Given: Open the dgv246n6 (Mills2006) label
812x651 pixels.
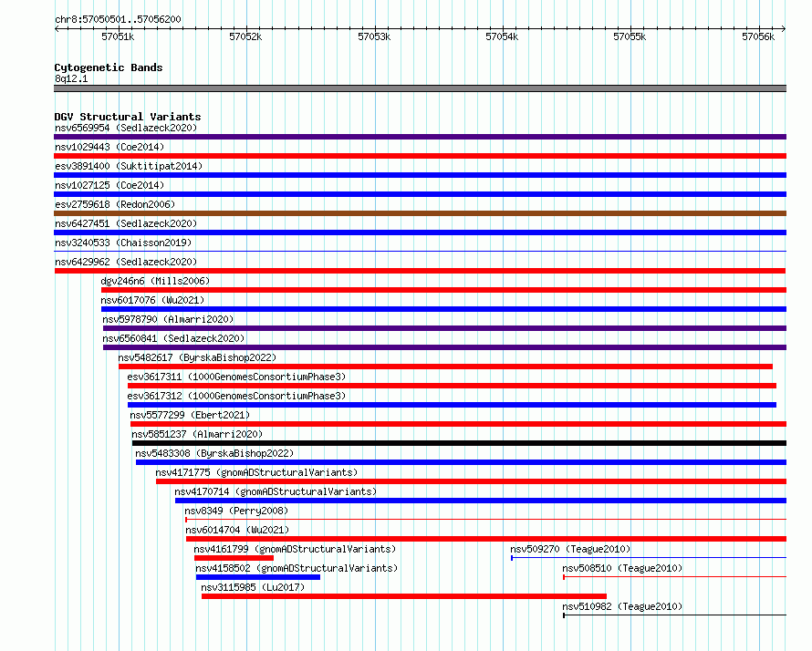Looking at the screenshot, I should (x=155, y=281).
